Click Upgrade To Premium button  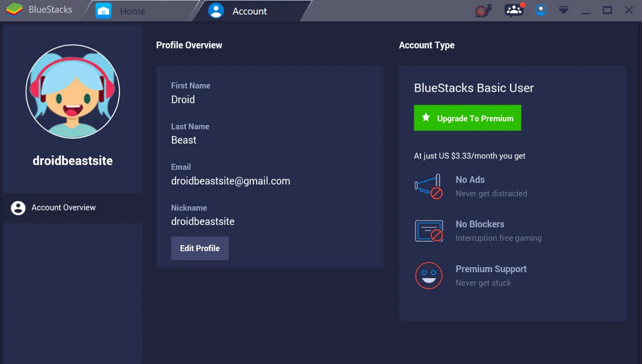click(x=467, y=118)
